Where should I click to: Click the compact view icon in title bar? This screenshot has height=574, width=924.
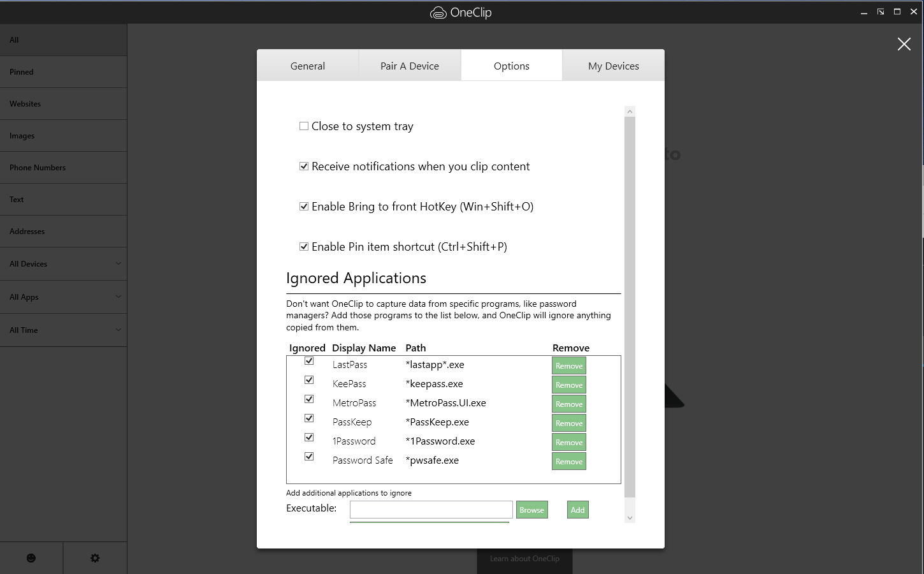pos(880,11)
